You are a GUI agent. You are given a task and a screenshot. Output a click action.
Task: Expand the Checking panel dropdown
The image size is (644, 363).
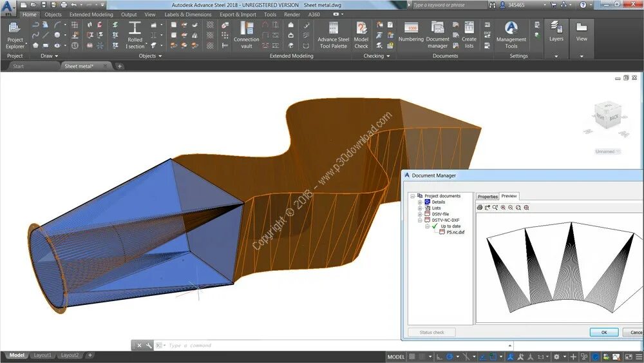pos(388,56)
